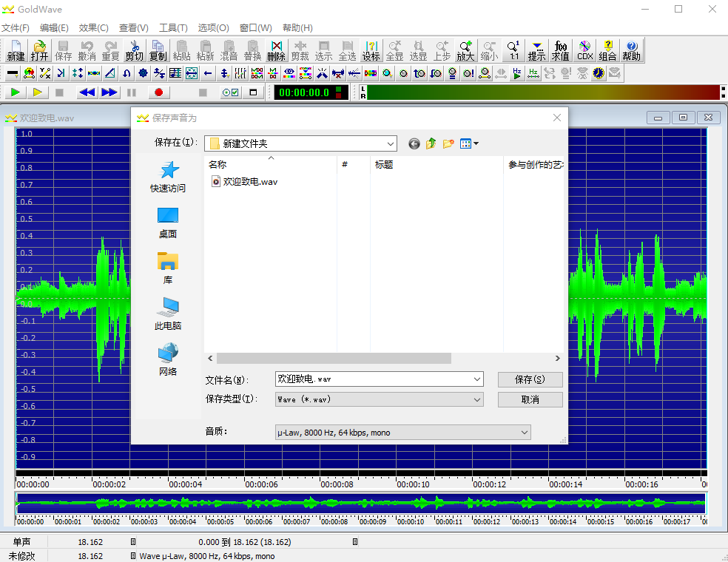This screenshot has height=562, width=728.
Task: Click the 删除 (Delete) toolbar icon
Action: pos(276,50)
